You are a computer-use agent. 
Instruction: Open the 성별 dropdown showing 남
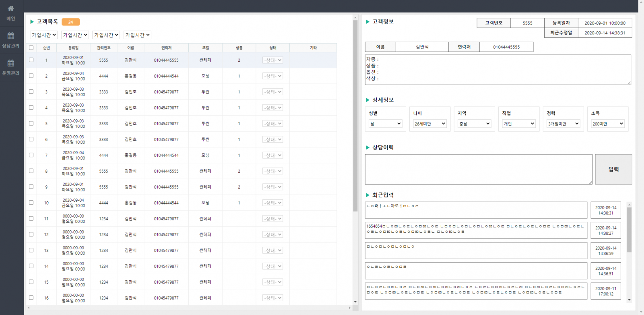pos(385,124)
